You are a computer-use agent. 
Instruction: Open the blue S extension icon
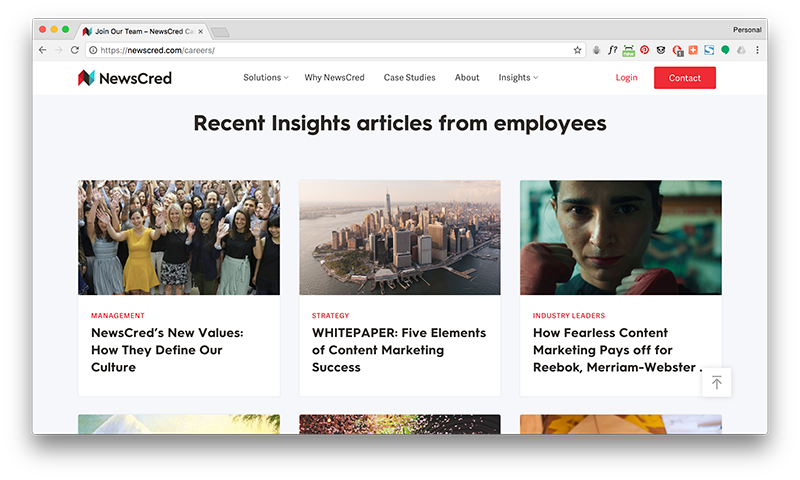[709, 49]
